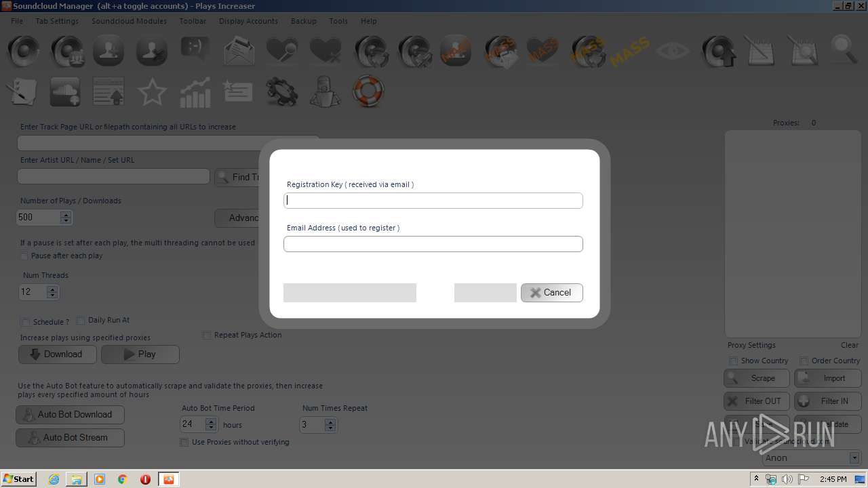The height and width of the screenshot is (488, 868).
Task: Start Auto Bot Download
Action: 70,415
